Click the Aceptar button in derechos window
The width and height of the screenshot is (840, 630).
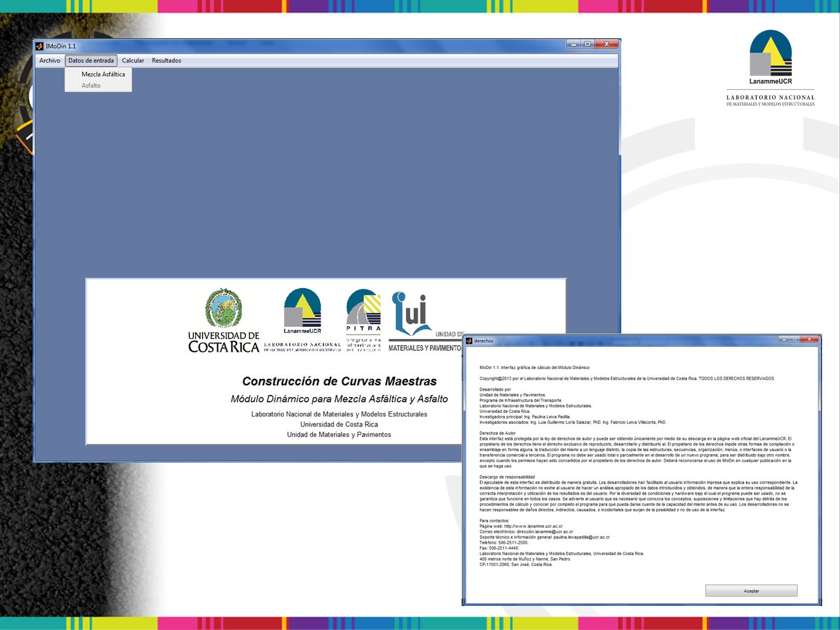pyautogui.click(x=751, y=591)
